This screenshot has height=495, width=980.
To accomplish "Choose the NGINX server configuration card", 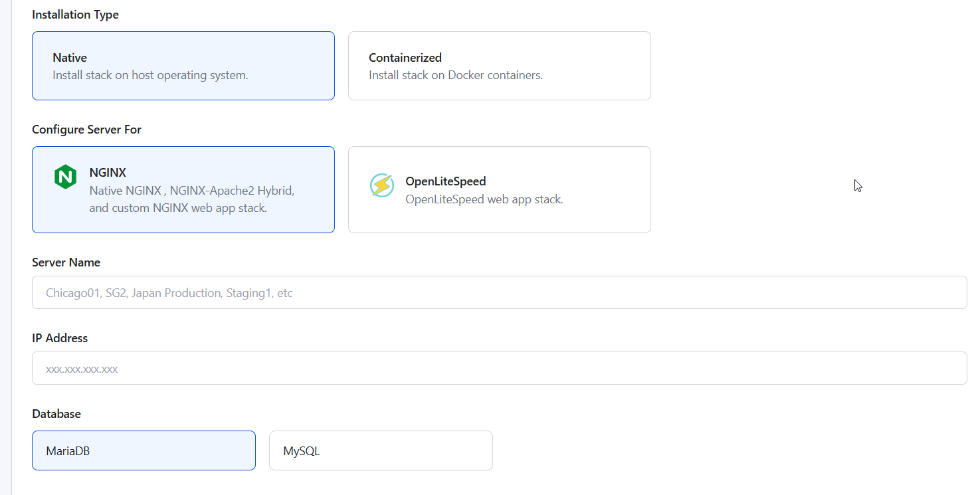I will [183, 189].
